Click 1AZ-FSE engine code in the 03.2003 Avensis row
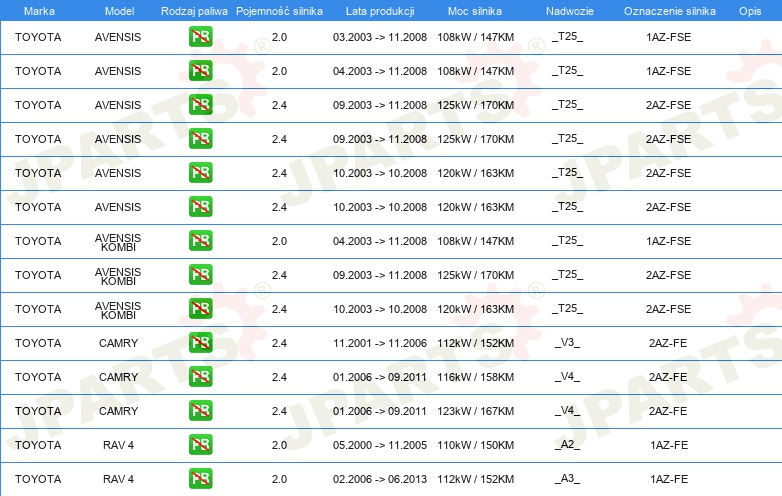Image resolution: width=782 pixels, height=496 pixels. [668, 37]
